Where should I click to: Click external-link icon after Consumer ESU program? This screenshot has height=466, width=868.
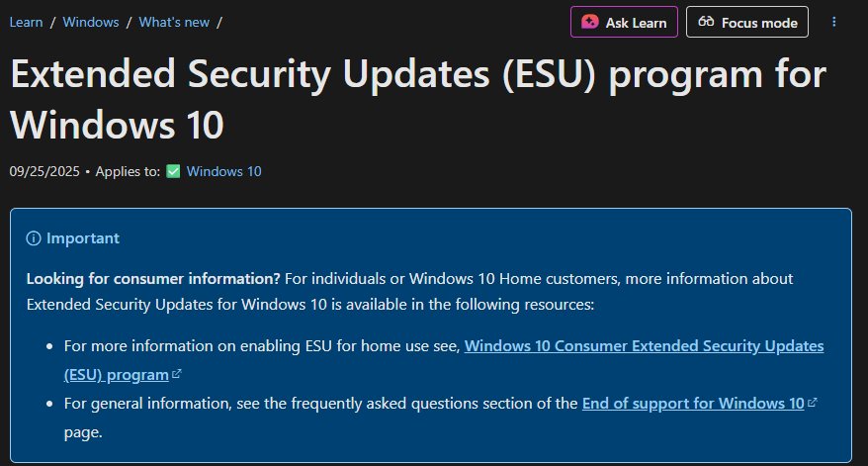[177, 375]
